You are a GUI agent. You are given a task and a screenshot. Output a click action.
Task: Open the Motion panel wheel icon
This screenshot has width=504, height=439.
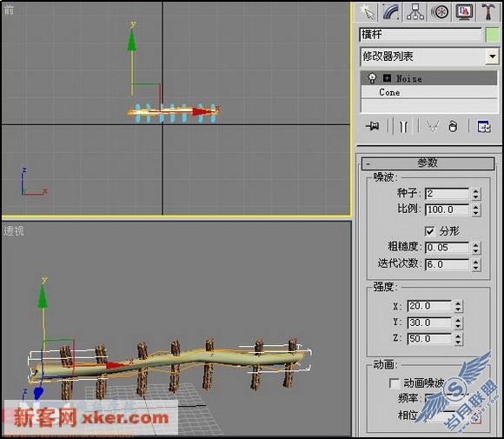tap(440, 12)
